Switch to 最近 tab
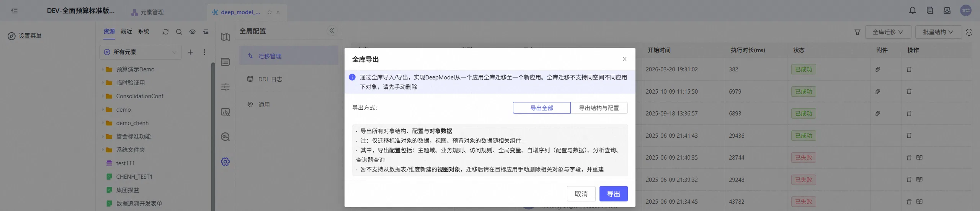 126,31
